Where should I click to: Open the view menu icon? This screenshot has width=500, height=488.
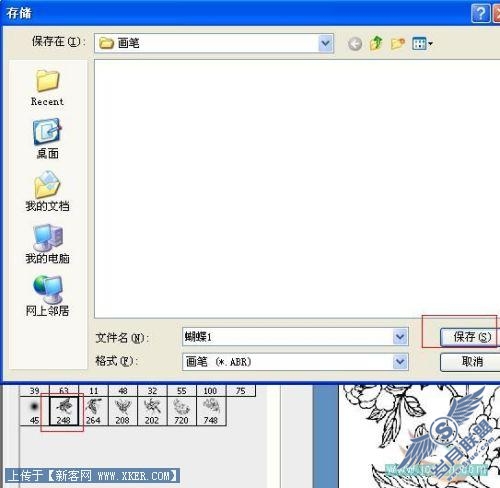coord(422,43)
